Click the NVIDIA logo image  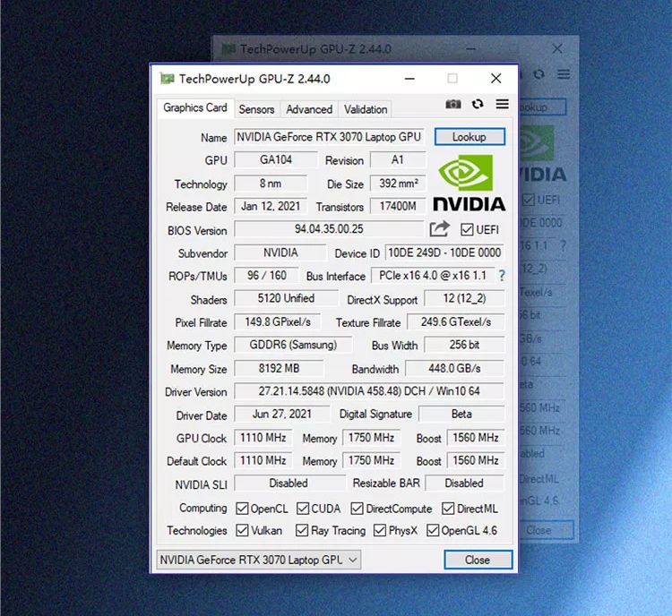click(x=469, y=184)
